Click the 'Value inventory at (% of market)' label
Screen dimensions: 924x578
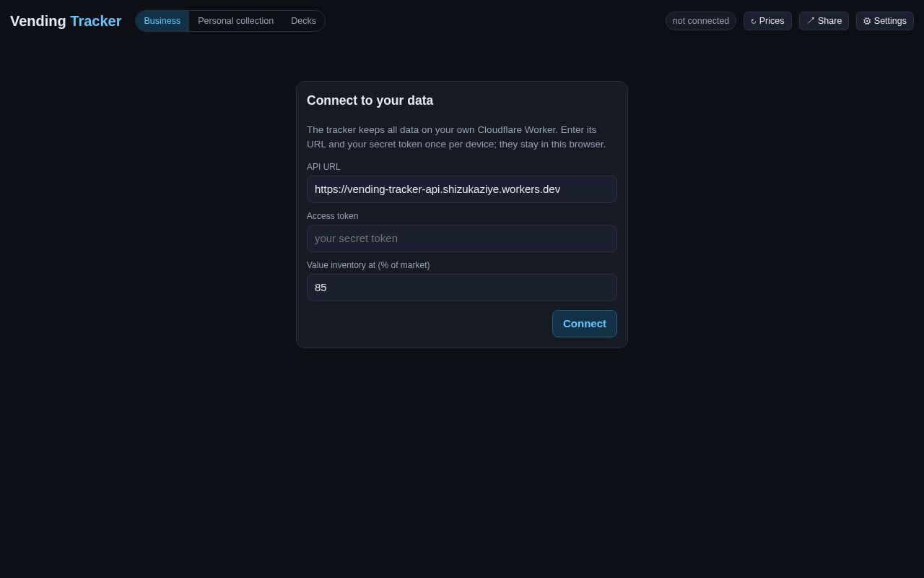point(368,265)
